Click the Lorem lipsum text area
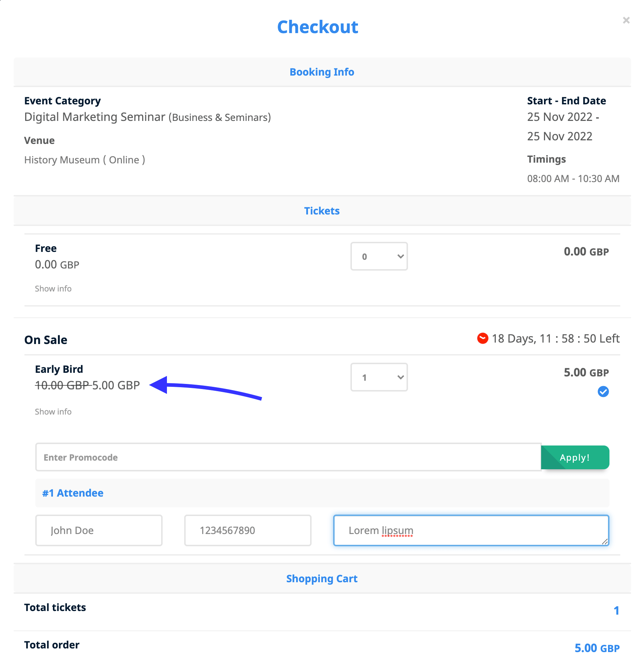The height and width of the screenshot is (665, 644). coord(471,530)
